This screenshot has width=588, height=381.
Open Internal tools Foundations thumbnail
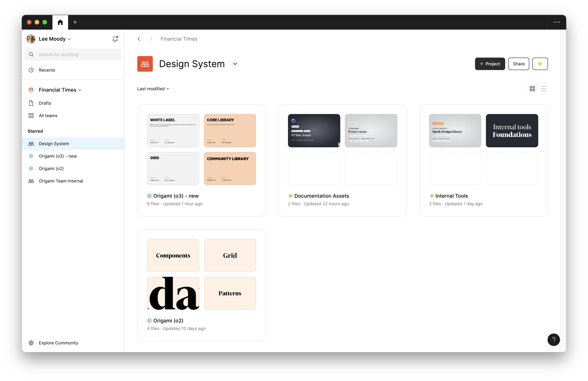tap(512, 131)
